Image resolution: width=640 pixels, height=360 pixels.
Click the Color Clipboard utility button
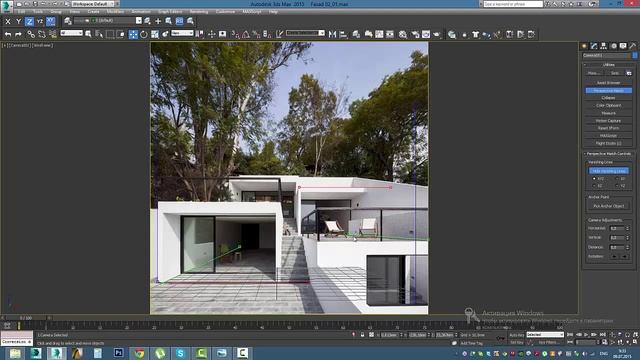point(609,105)
